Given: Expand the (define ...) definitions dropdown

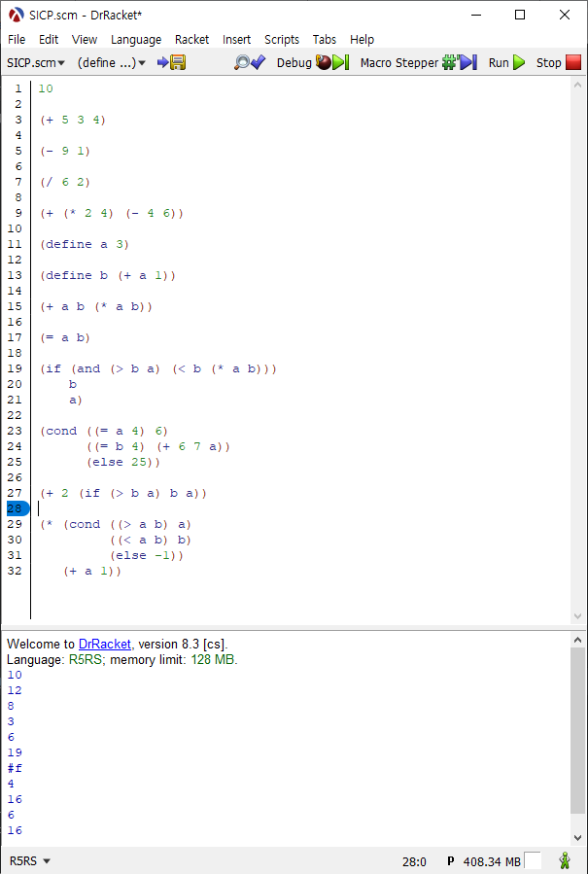Looking at the screenshot, I should click(111, 62).
